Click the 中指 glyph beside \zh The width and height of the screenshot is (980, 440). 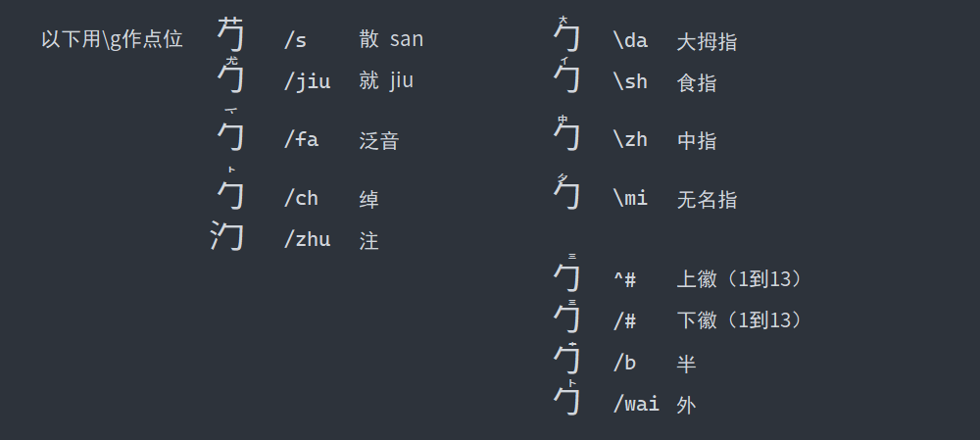(566, 134)
